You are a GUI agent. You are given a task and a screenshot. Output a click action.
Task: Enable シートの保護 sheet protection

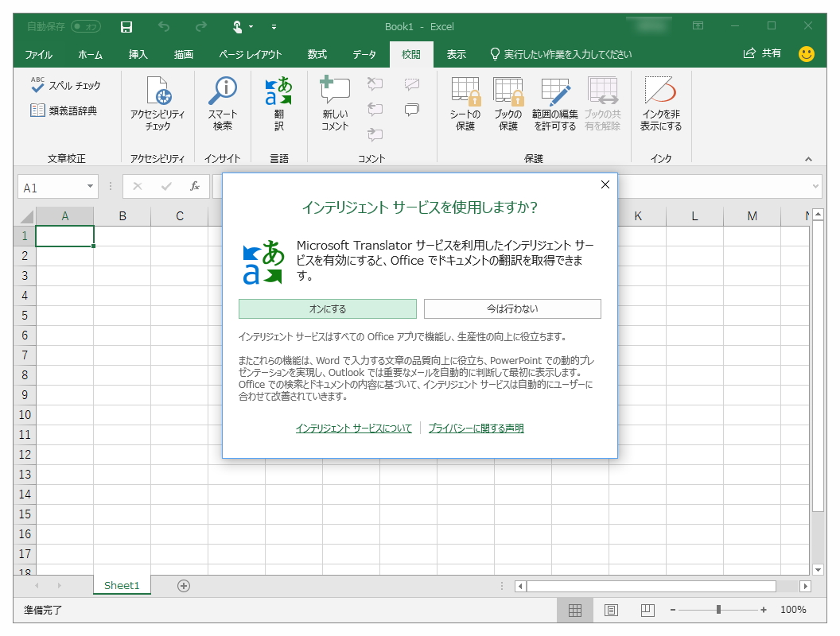[x=465, y=103]
